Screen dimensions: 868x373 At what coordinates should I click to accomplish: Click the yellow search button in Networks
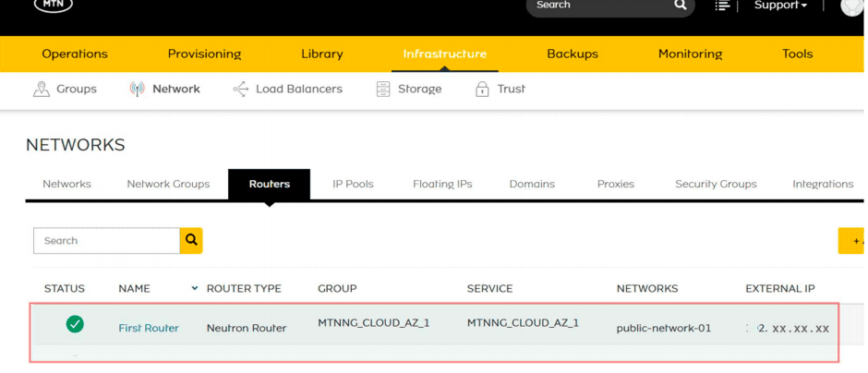point(191,241)
